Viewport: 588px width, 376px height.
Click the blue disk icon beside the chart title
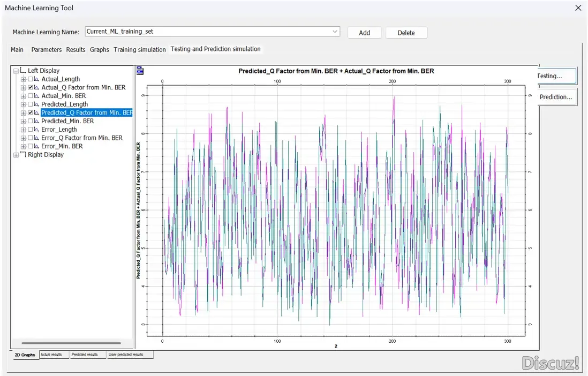[x=140, y=71]
